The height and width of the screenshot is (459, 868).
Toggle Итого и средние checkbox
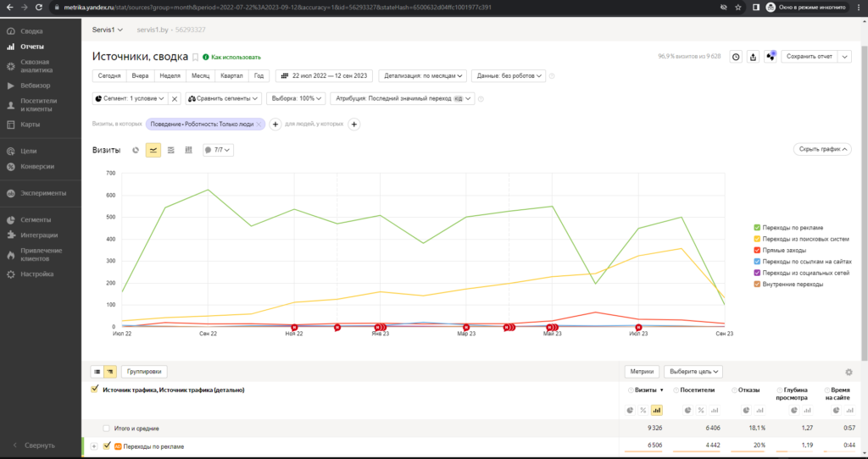[x=106, y=429]
